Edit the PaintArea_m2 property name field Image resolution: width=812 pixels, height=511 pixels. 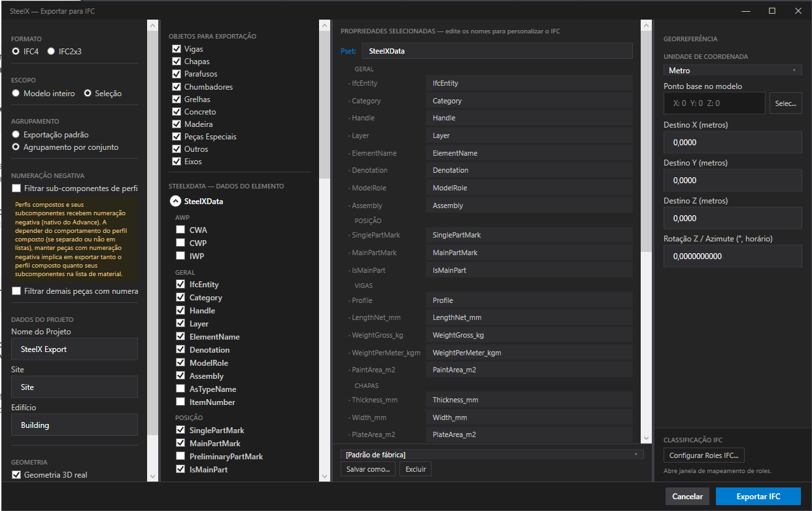(x=529, y=370)
